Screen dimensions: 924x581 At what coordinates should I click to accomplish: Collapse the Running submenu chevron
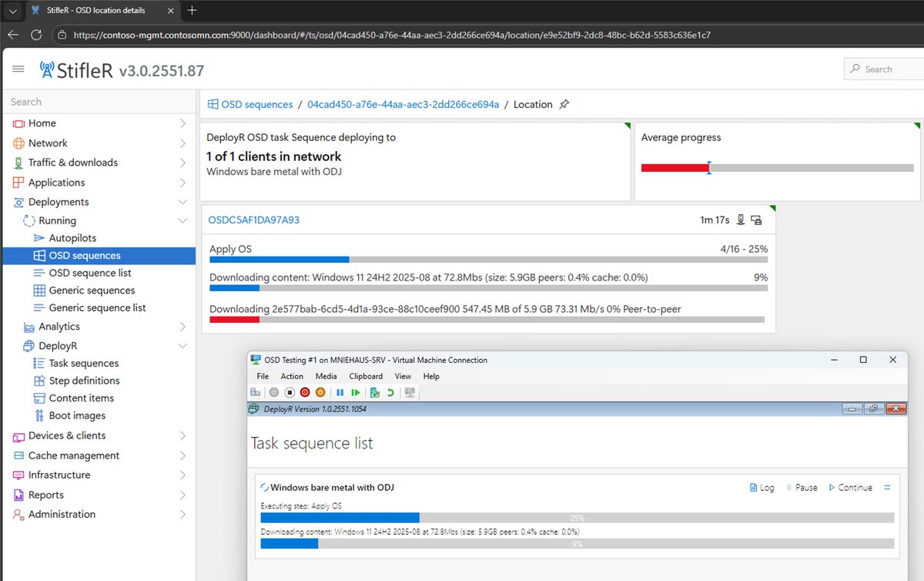click(x=182, y=220)
